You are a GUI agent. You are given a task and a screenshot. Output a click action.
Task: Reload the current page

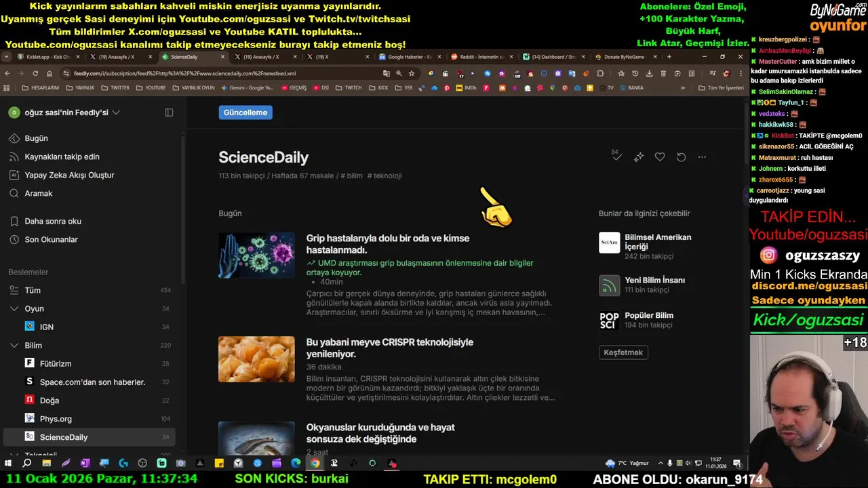pyautogui.click(x=35, y=73)
